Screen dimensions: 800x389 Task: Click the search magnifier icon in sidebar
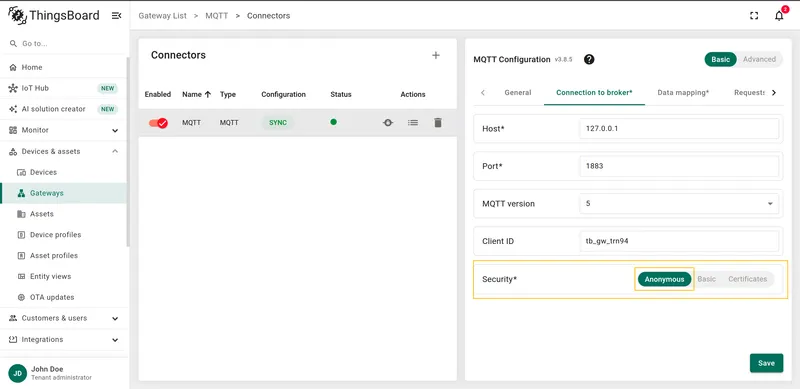tap(13, 44)
